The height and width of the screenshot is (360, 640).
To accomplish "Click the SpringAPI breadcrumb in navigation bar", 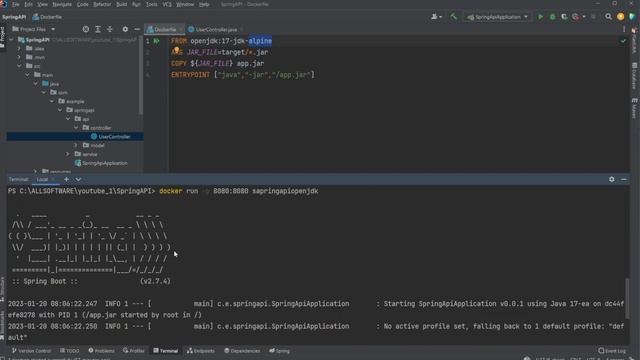I will 14,17.
